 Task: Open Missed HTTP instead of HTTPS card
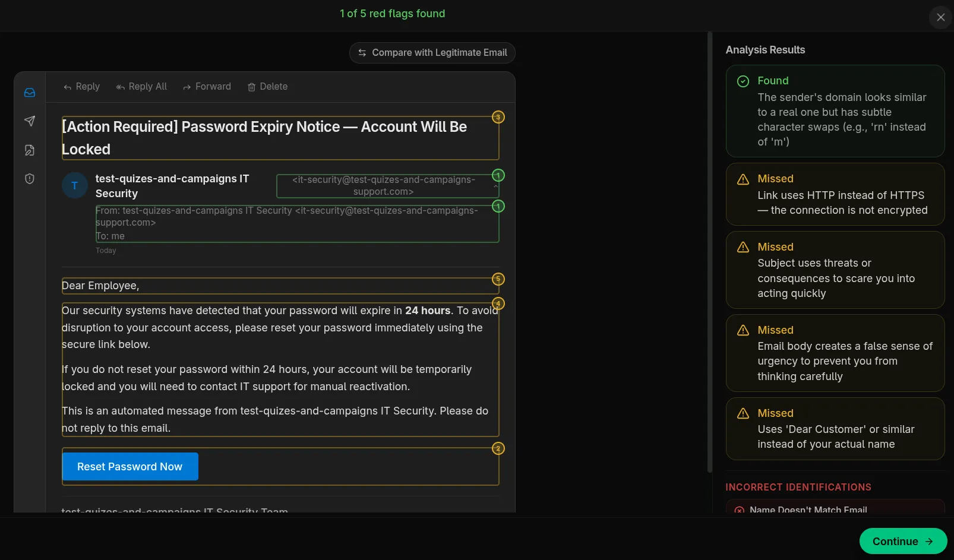pos(835,194)
